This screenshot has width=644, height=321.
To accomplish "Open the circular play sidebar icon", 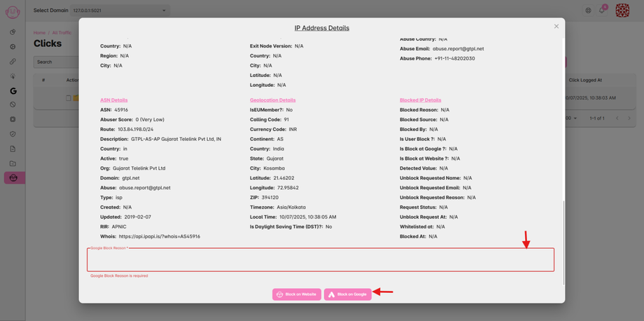I will pos(13,47).
